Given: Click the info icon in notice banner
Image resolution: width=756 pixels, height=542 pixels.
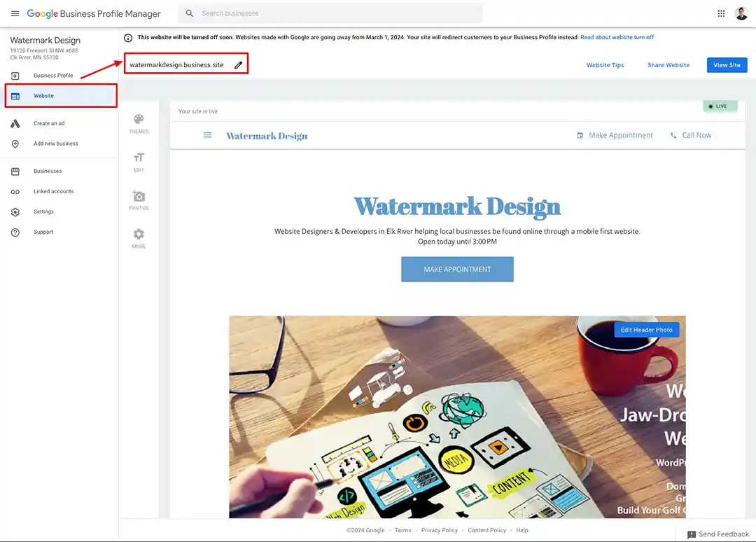Looking at the screenshot, I should coord(128,38).
